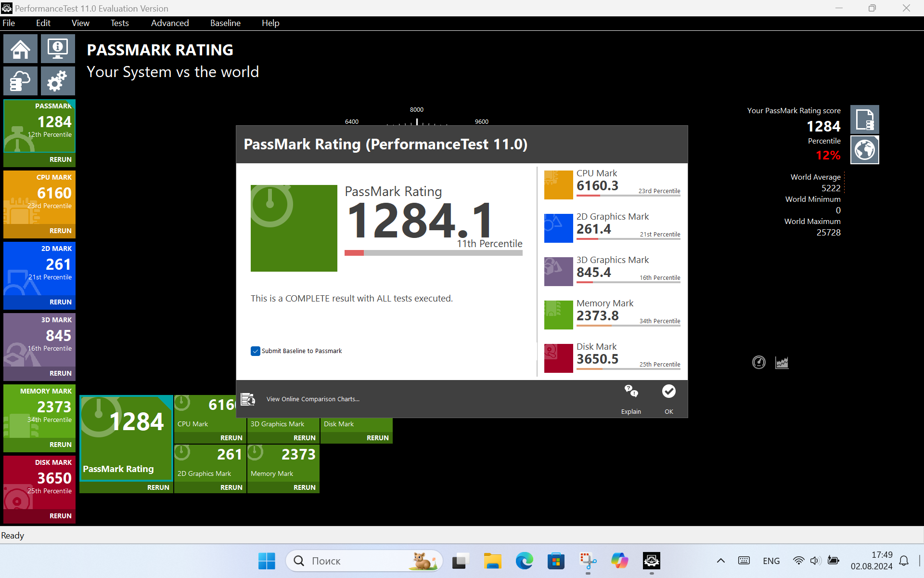Open the System Information monitor icon
Screen dimensions: 924x578
pos(58,49)
